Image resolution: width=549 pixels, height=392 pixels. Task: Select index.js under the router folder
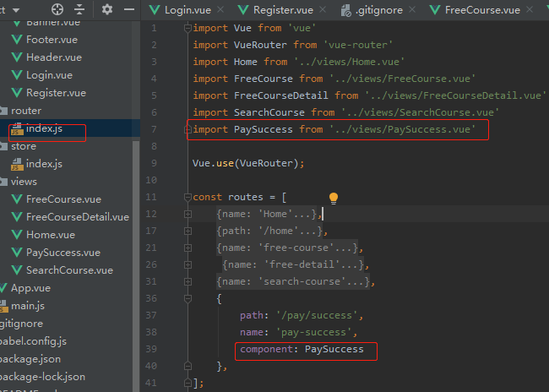coord(44,128)
